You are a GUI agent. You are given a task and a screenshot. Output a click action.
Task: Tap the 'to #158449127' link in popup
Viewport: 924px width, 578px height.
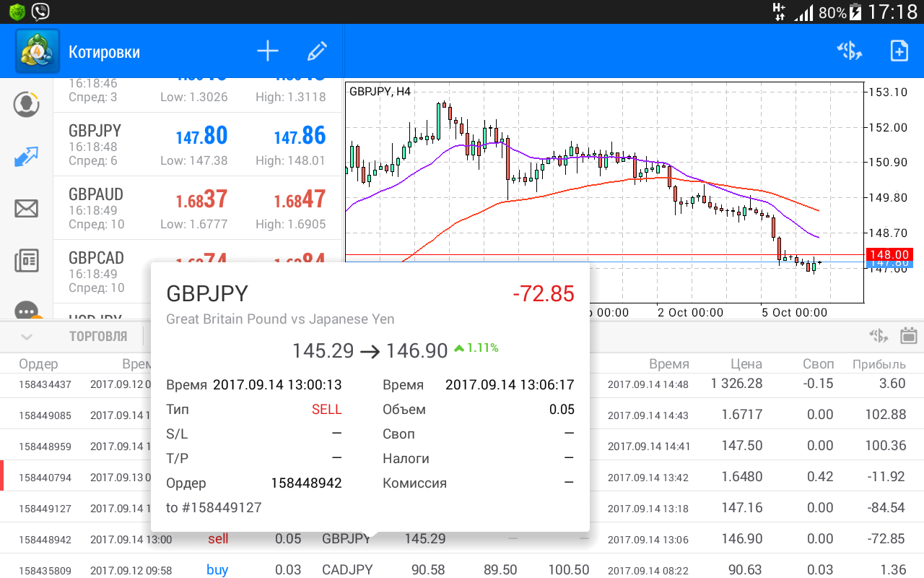coord(214,508)
